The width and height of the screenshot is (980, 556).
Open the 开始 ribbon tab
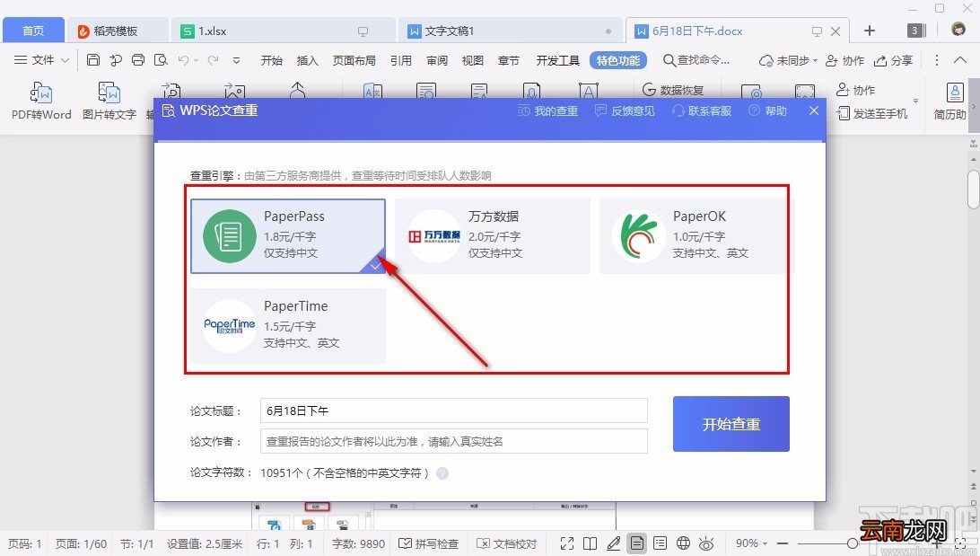[272, 60]
